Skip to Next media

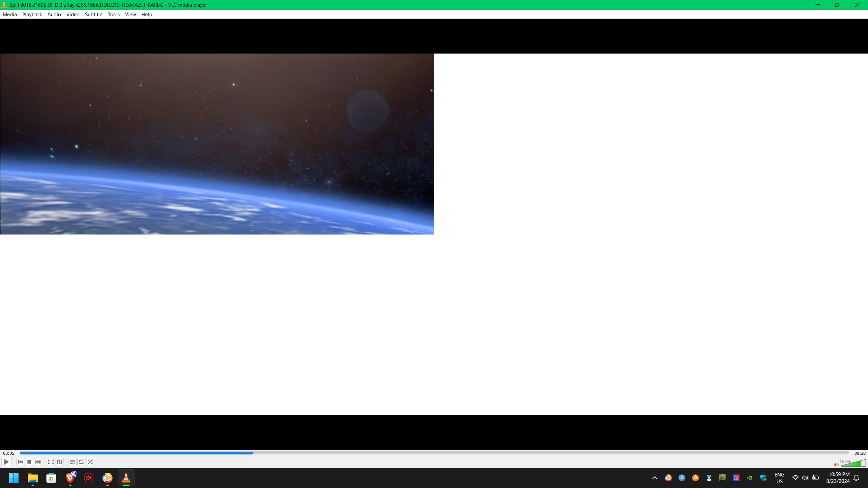(x=38, y=462)
